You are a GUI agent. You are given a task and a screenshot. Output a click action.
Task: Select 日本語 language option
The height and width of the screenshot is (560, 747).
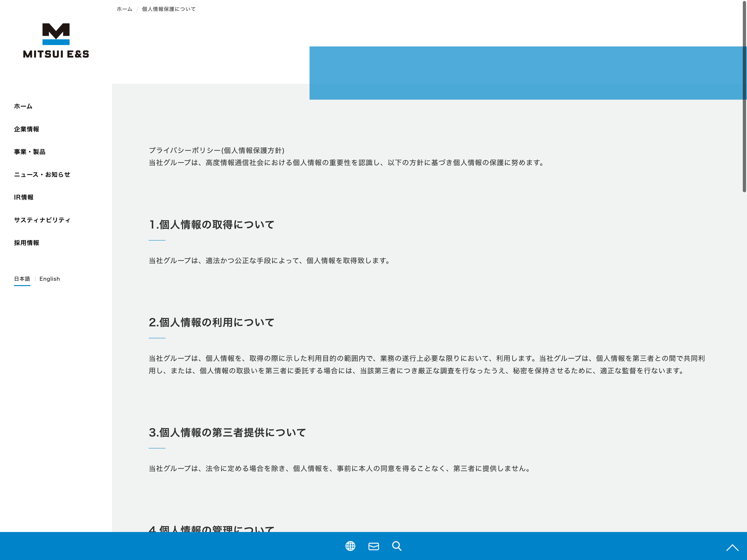[x=22, y=279]
